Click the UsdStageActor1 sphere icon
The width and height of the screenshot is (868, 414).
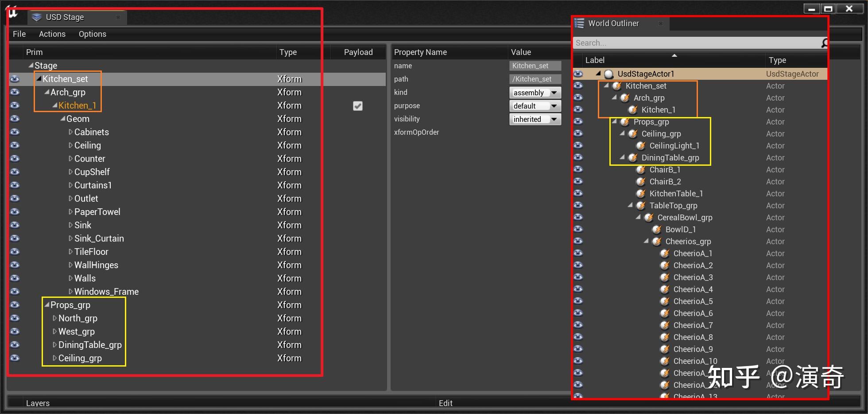(x=609, y=74)
